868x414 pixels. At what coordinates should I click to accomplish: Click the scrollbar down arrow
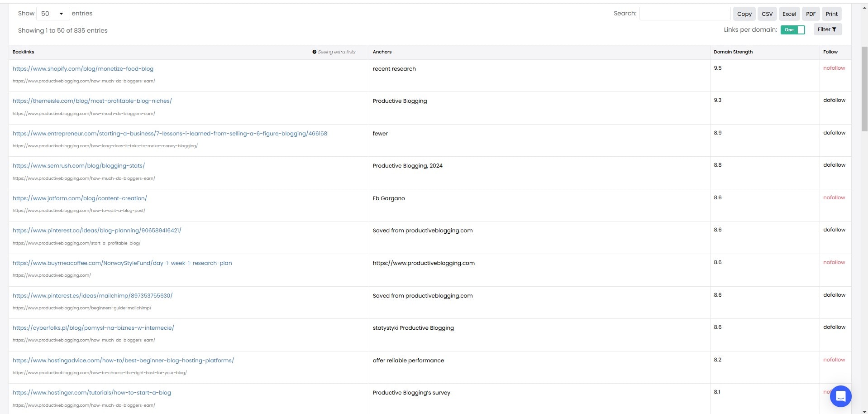tap(863, 410)
